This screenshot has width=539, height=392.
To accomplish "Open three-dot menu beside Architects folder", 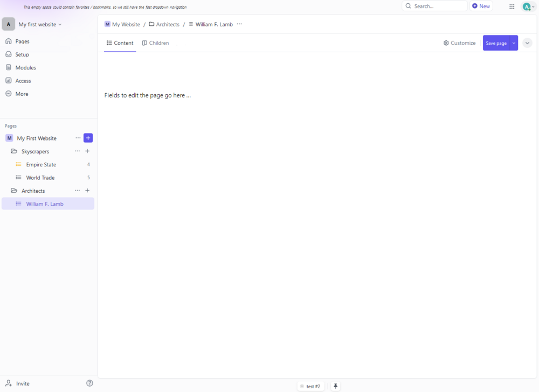I will (x=77, y=191).
